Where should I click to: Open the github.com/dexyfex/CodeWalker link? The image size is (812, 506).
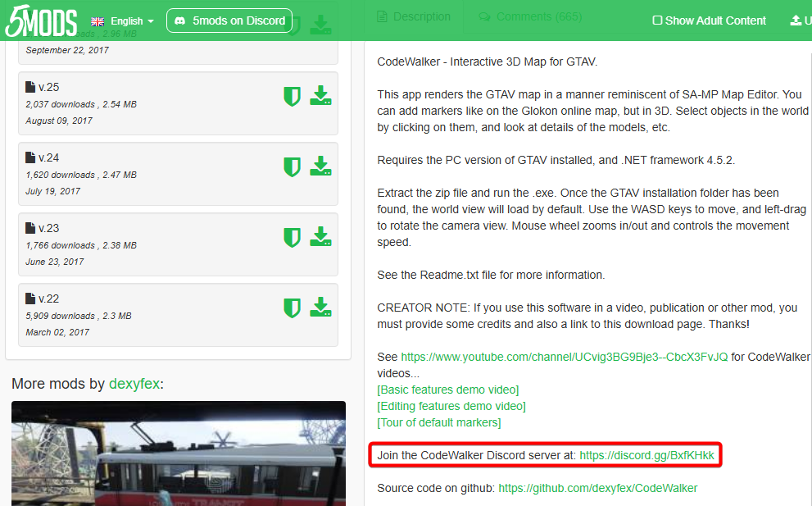(597, 488)
